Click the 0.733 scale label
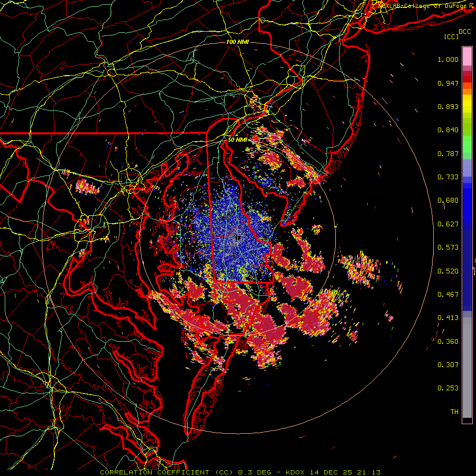476x476 pixels. (x=448, y=177)
